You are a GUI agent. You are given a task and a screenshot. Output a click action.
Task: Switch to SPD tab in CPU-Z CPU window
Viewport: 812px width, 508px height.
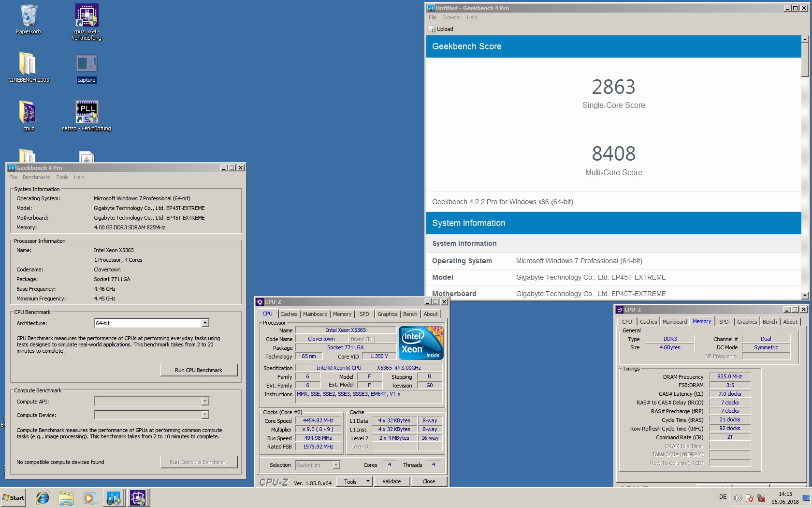(x=364, y=314)
